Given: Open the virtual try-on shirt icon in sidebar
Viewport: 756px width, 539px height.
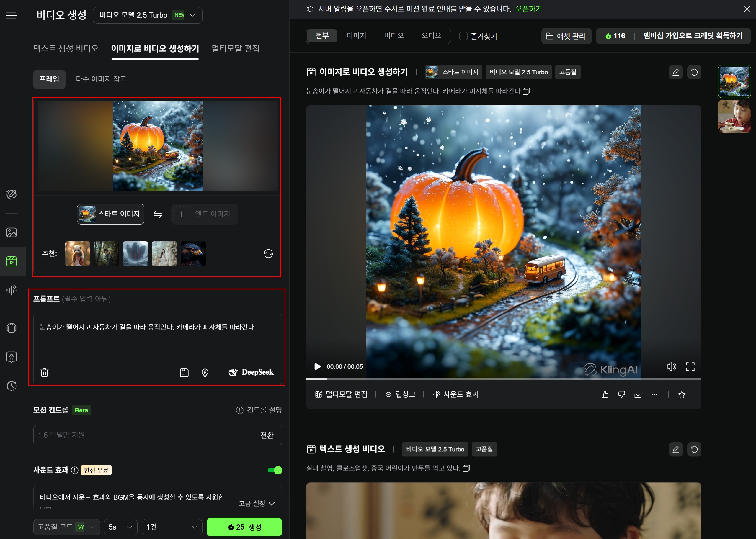Looking at the screenshot, I should tap(12, 328).
